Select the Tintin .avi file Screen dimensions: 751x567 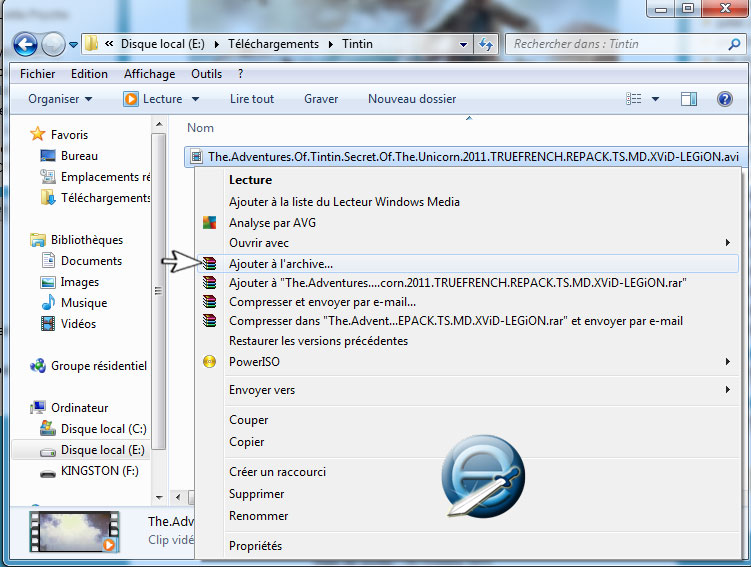465,157
